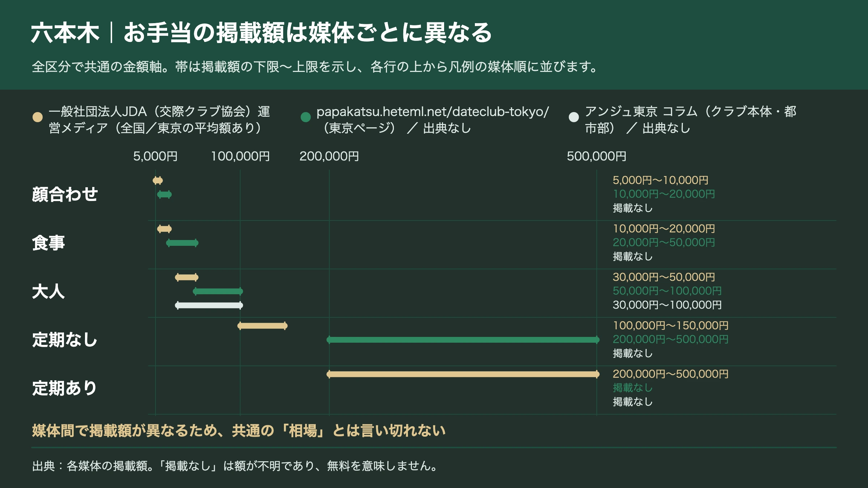868x488 pixels.
Task: Click the white アンジュ東京 legend dot
Action: point(574,117)
